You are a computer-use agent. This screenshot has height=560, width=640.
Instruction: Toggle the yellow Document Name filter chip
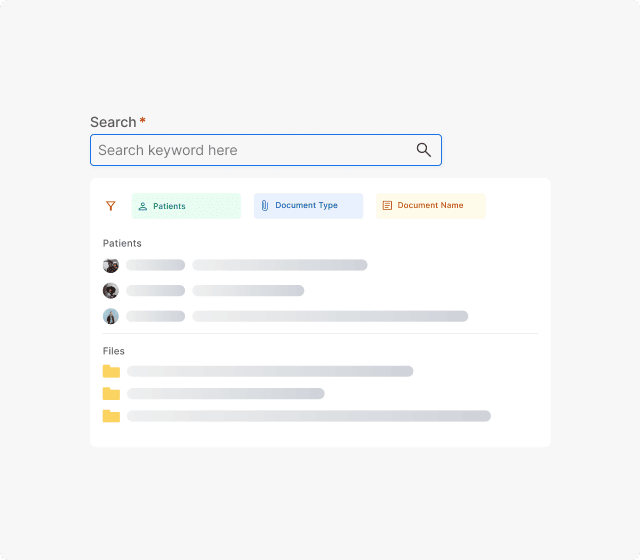click(x=430, y=206)
